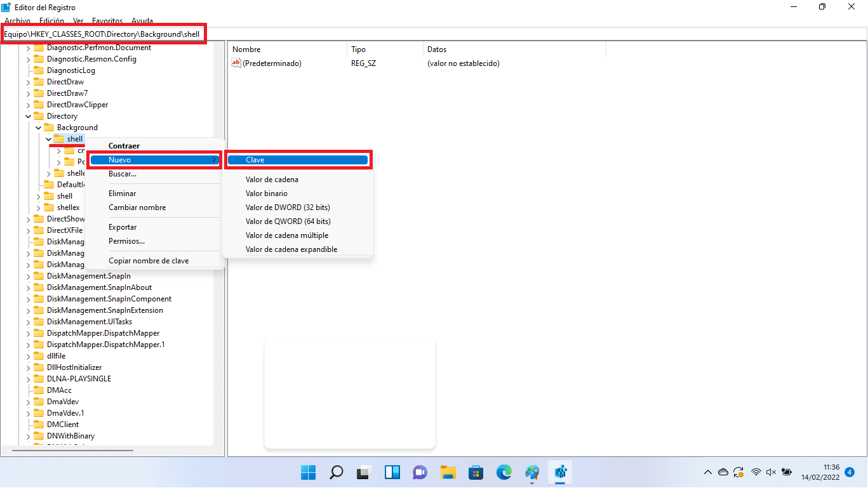
Task: Open the Widgets taskbar icon
Action: [392, 472]
